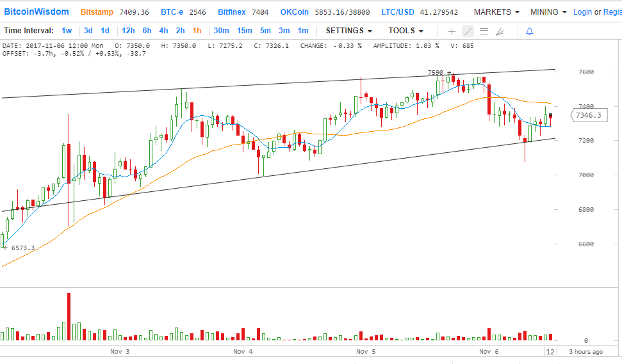The height and width of the screenshot is (364, 622).
Task: Set time interval to 5m
Action: tap(265, 31)
